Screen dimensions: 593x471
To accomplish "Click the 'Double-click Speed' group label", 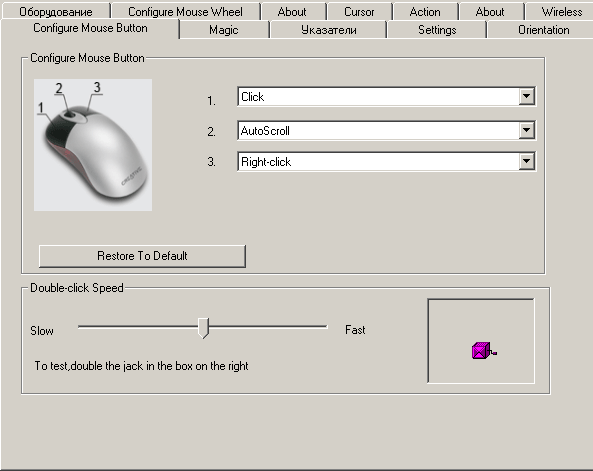I will [x=77, y=288].
